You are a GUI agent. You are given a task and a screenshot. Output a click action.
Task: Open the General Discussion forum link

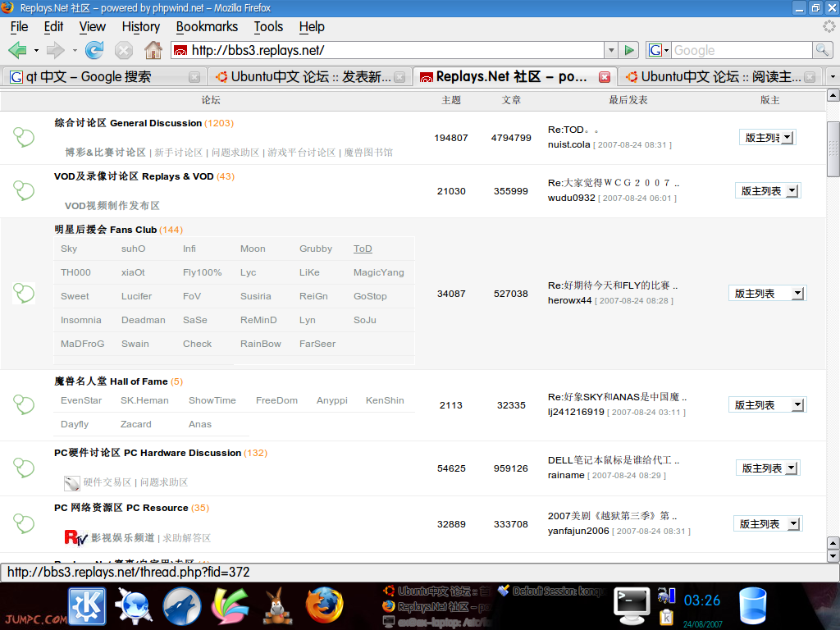pos(128,123)
